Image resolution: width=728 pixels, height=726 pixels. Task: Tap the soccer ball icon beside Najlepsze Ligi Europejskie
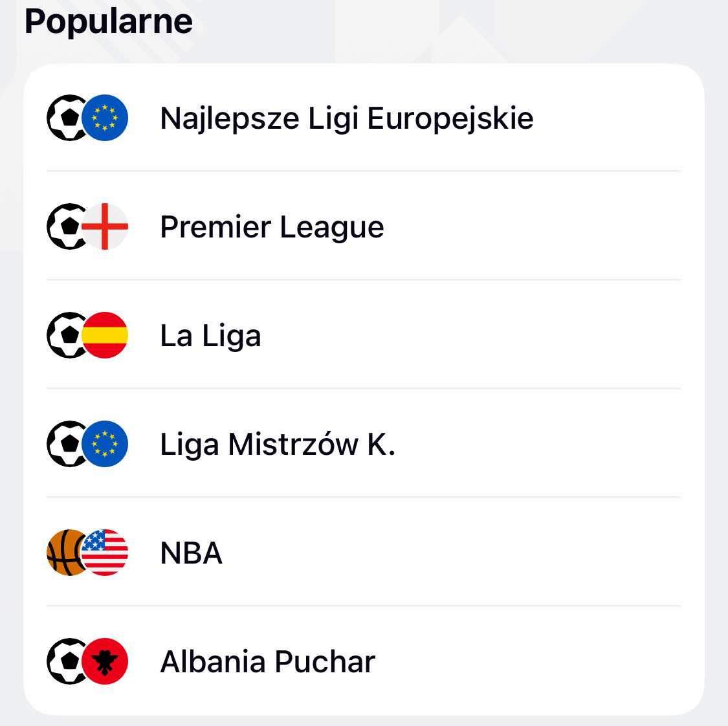coord(65,118)
